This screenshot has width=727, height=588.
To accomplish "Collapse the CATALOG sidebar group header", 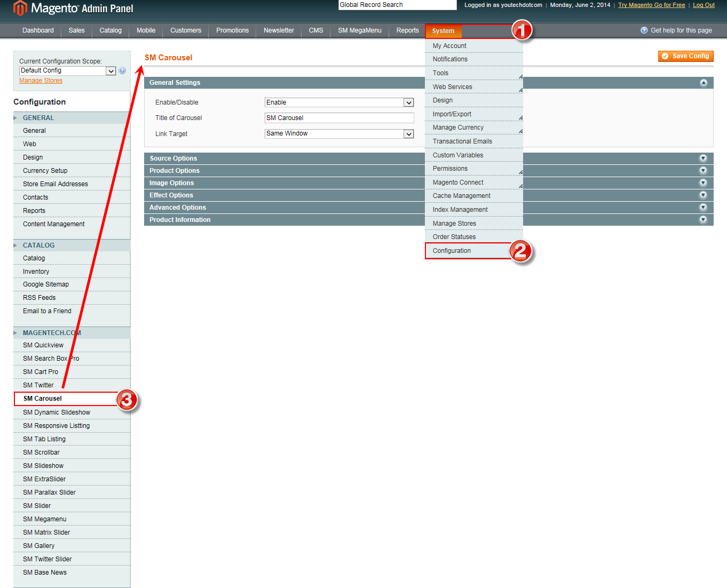I will point(72,245).
